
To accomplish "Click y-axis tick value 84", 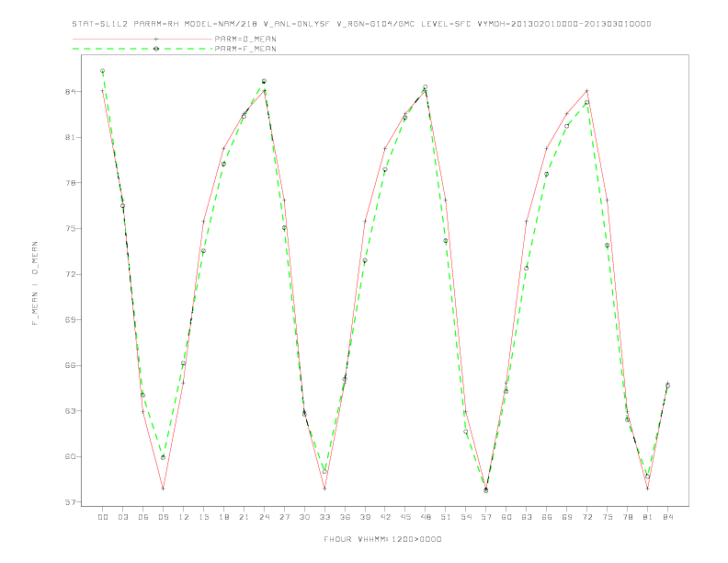I will coord(70,91).
